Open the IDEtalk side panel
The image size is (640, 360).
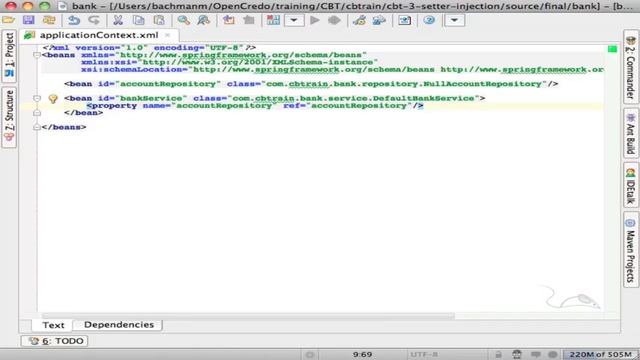tap(631, 185)
